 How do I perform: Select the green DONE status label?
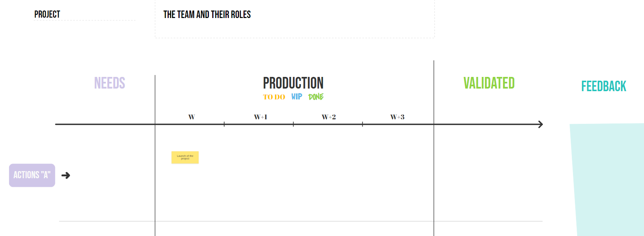click(x=316, y=97)
